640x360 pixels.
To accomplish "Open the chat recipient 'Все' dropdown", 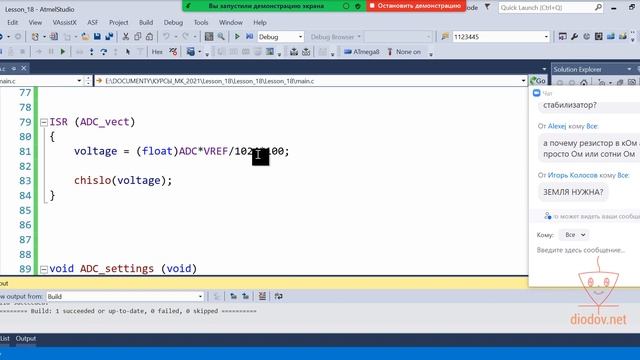I will coord(574,235).
